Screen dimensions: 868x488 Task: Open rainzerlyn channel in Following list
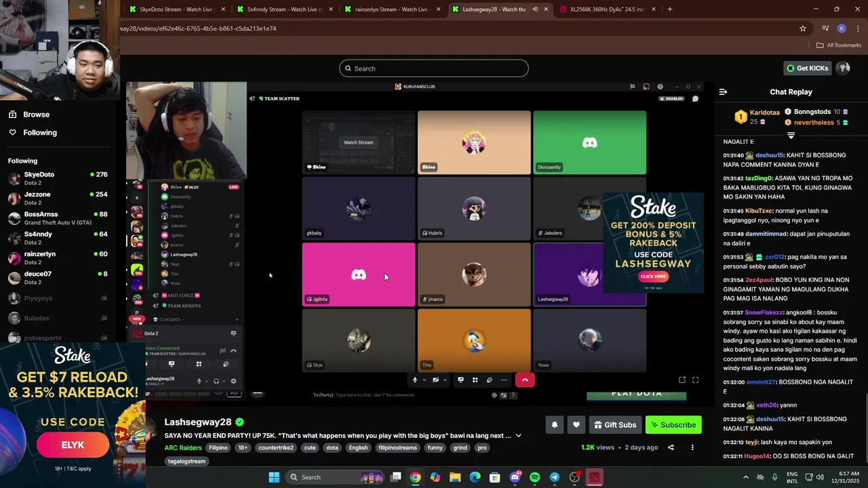(x=58, y=258)
